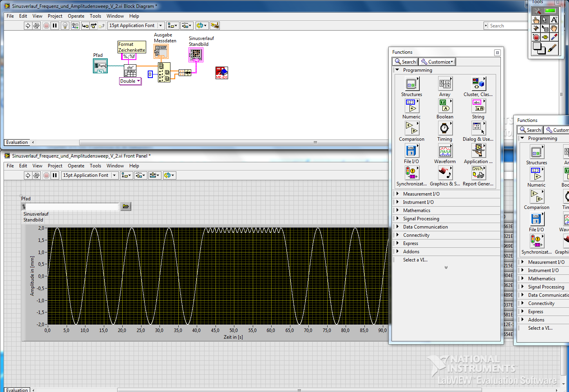The image size is (569, 392).
Task: Toggle automatic tool selection green indicator
Action: click(550, 11)
